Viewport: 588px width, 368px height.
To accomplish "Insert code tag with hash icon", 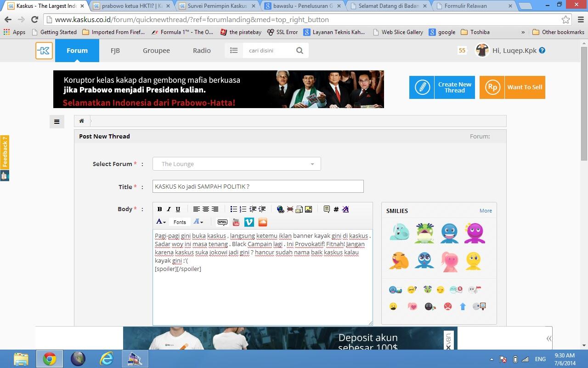I will [336, 209].
